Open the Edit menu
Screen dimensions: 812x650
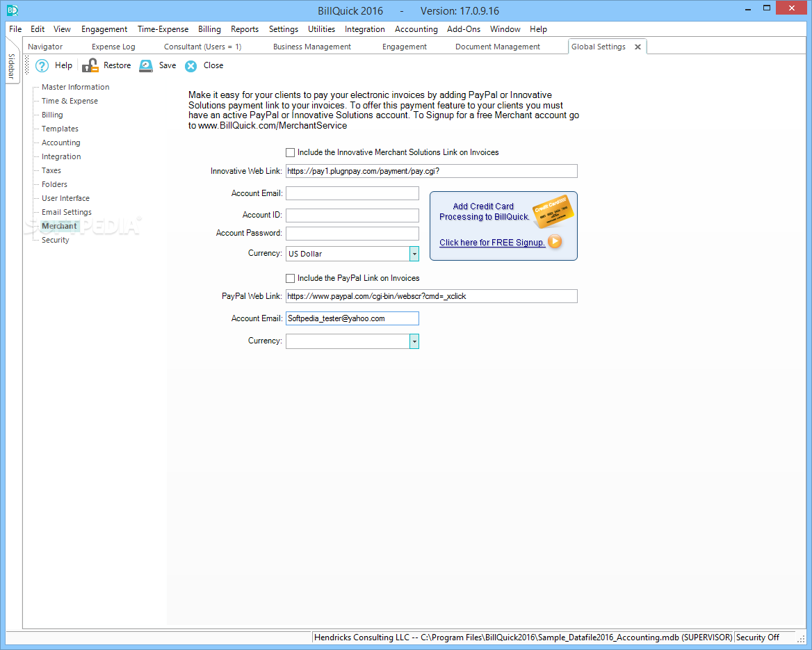(x=38, y=29)
